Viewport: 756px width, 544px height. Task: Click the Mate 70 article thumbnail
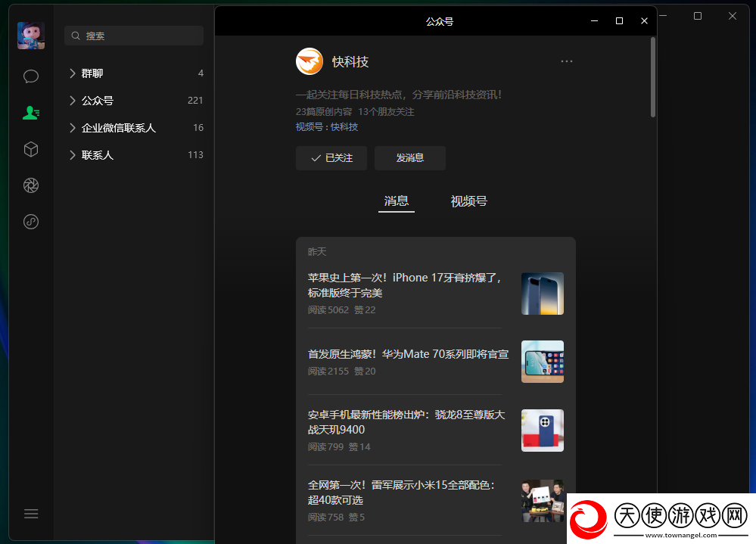click(x=543, y=362)
